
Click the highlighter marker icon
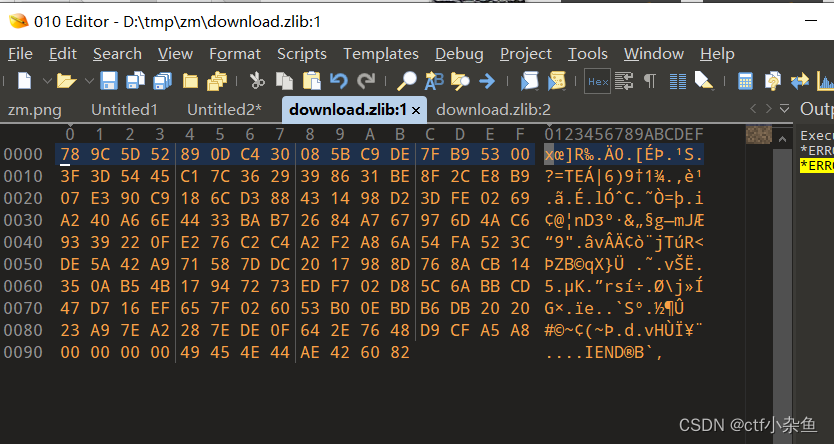[704, 81]
